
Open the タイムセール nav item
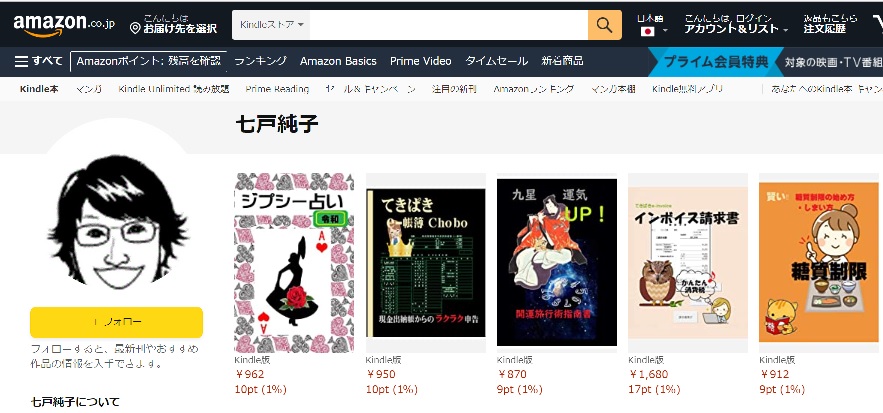496,61
